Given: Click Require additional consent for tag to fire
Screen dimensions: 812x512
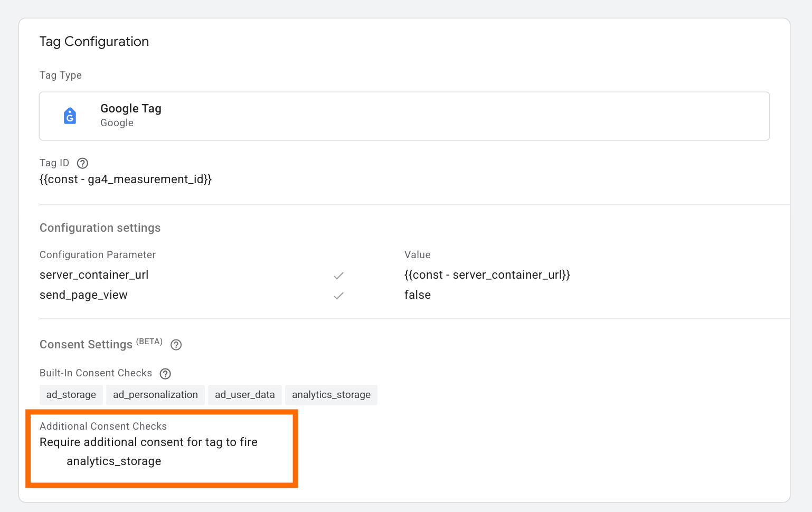Looking at the screenshot, I should (x=148, y=442).
